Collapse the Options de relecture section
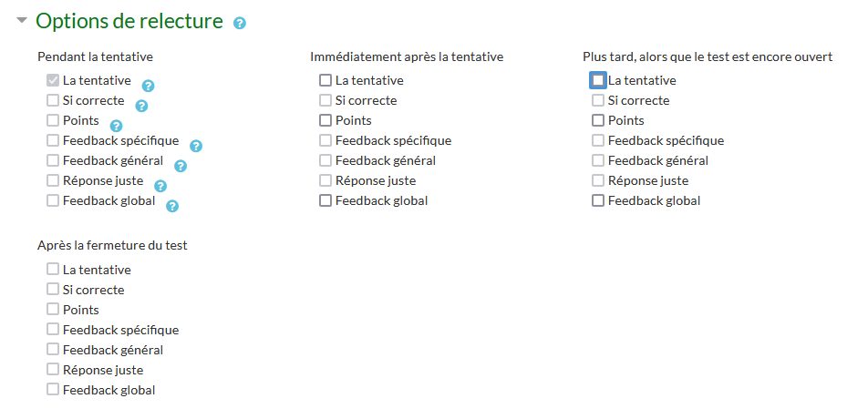The image size is (868, 409). tap(22, 20)
